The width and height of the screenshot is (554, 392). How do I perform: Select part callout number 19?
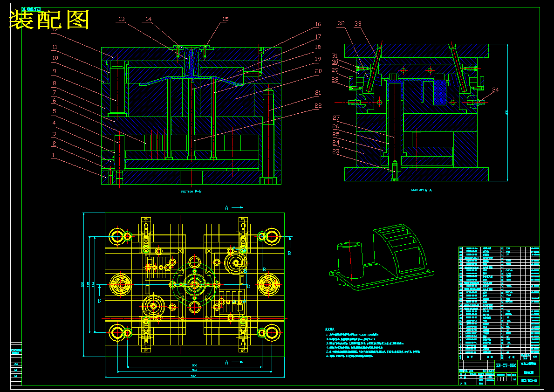click(x=318, y=59)
